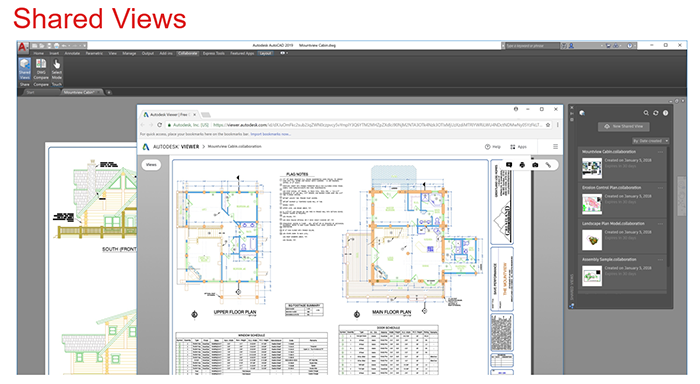Open the DWG Compare tool
Screen dimensions: 700x384
pos(41,68)
